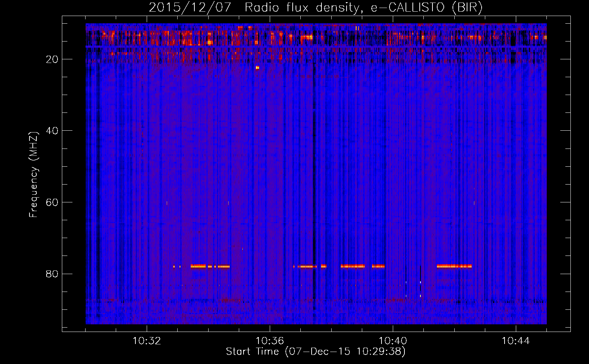Click the 10:36 time tick label
Image resolution: width=589 pixels, height=364 pixels.
click(270, 341)
